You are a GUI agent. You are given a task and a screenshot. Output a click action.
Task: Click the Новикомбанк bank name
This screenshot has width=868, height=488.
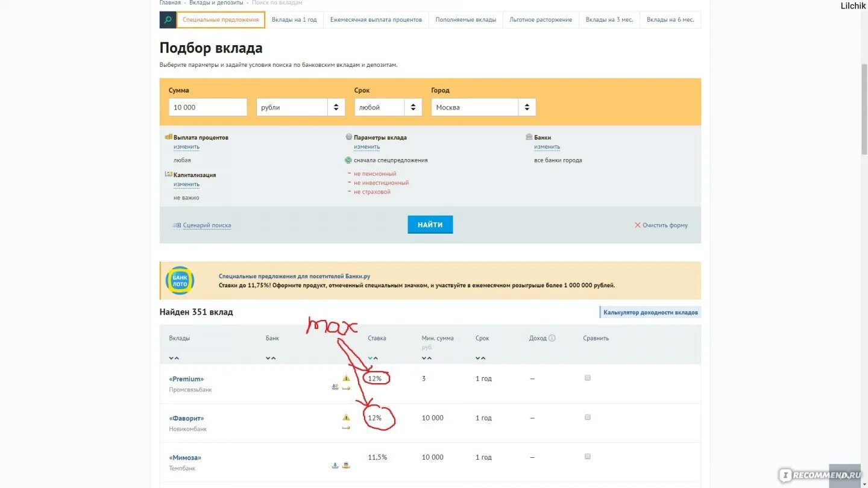188,429
